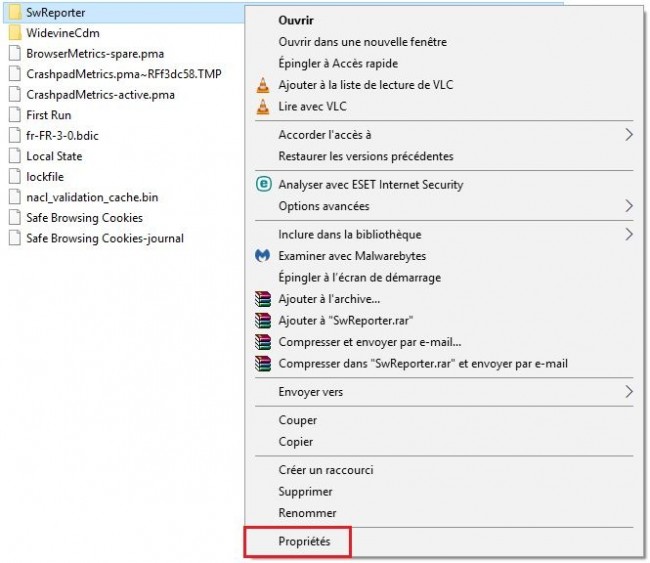Choose Couper from the context menu
Screen dimensions: 650x563
[x=298, y=420]
